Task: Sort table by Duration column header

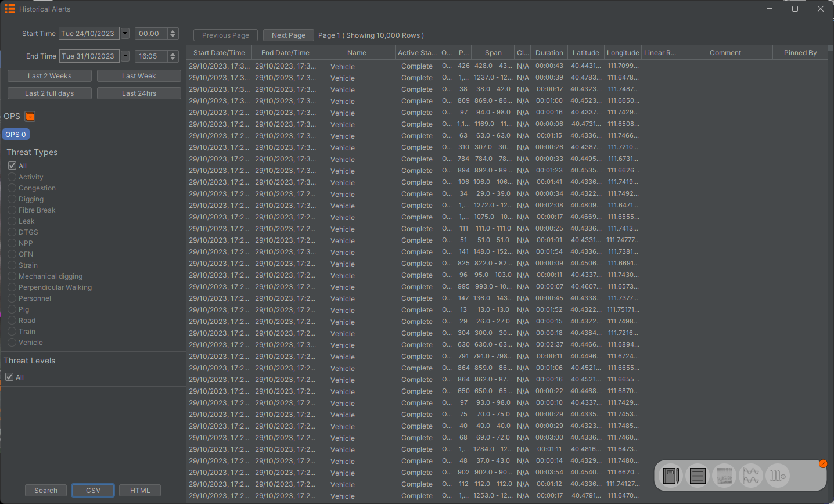Action: pos(549,53)
